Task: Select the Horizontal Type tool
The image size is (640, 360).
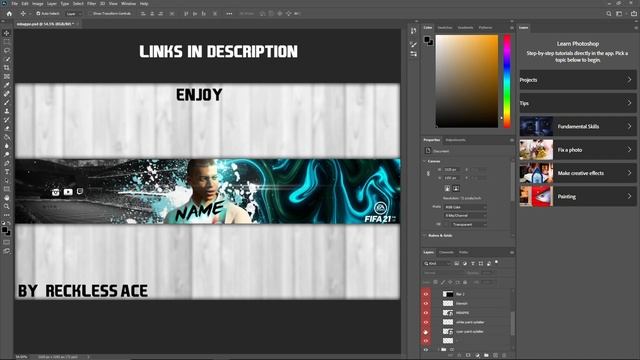Action: pyautogui.click(x=7, y=172)
